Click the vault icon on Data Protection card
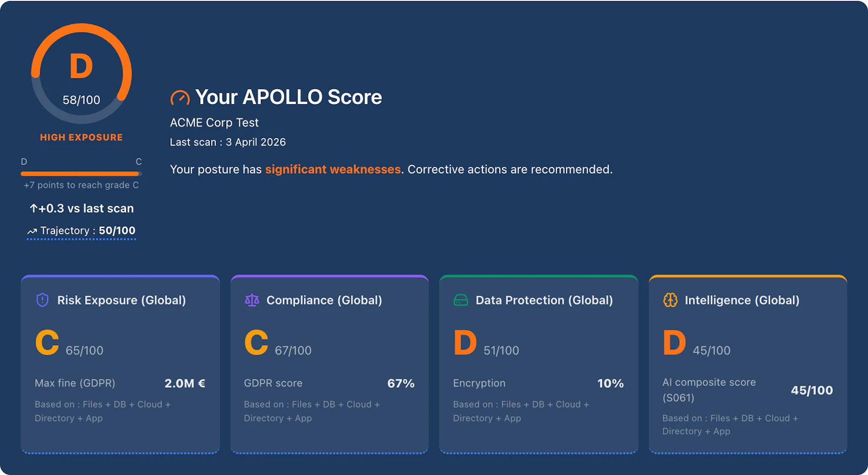The image size is (868, 475). pos(461,300)
